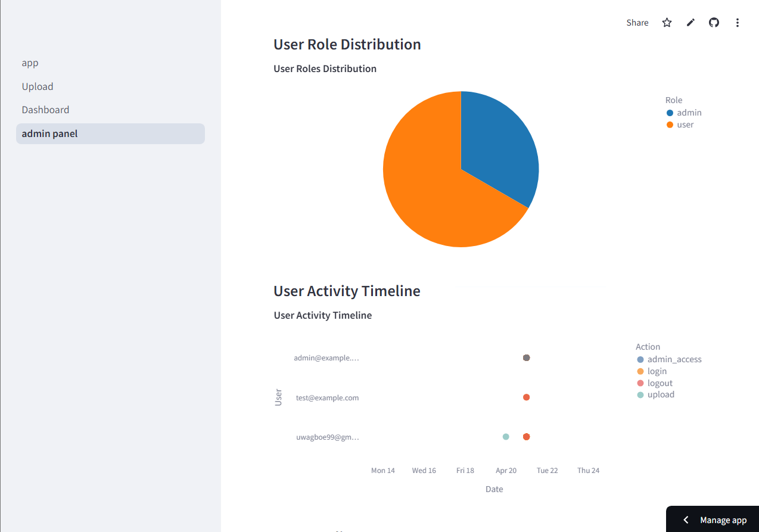Image resolution: width=759 pixels, height=532 pixels.
Task: Click the logout legend marker
Action: (640, 383)
